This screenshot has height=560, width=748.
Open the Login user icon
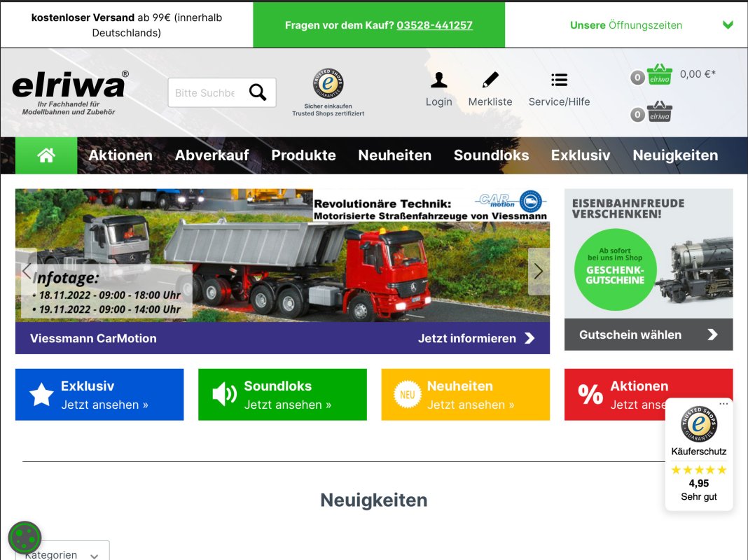(x=438, y=80)
